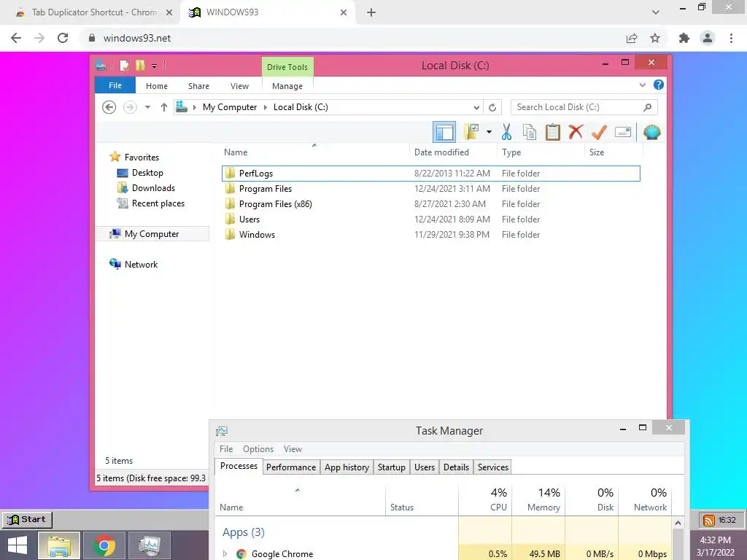Refresh the Local Disk (C:) view
This screenshot has width=747, height=560.
click(x=492, y=108)
